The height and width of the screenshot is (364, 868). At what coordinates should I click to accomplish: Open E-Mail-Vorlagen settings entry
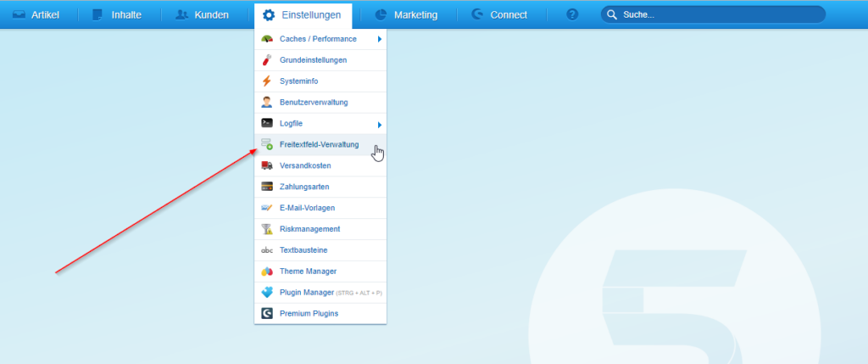pos(309,208)
